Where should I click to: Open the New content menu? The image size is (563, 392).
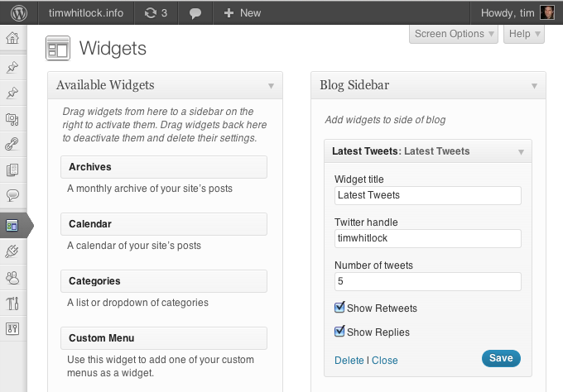242,12
